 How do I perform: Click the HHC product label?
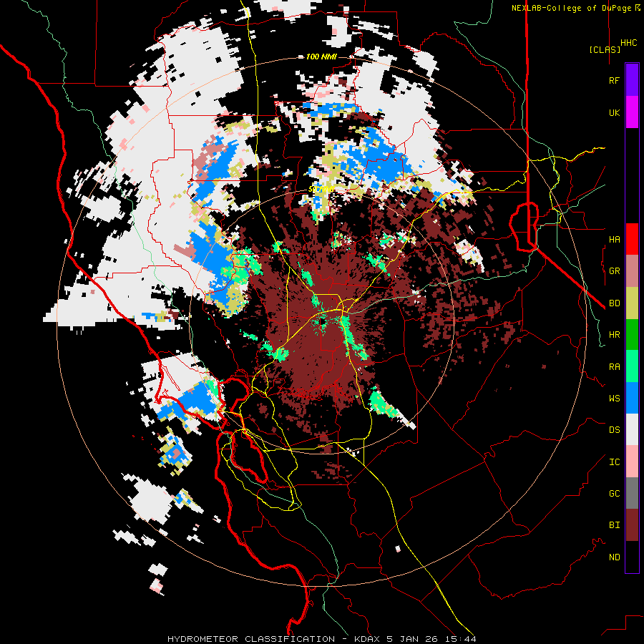click(x=628, y=42)
